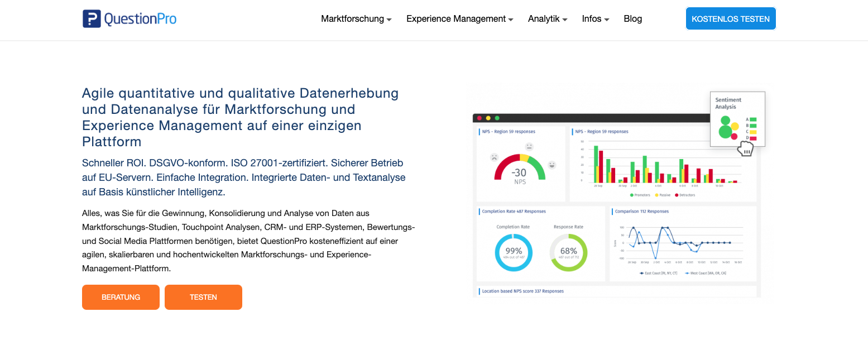Click the Sentiment Analysis card
The width and height of the screenshot is (868, 350).
point(737,119)
